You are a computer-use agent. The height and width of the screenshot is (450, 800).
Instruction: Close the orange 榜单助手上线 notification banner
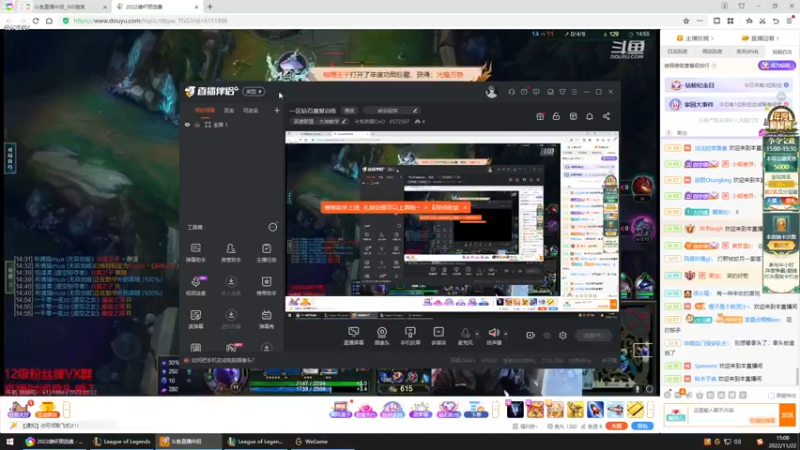464,208
